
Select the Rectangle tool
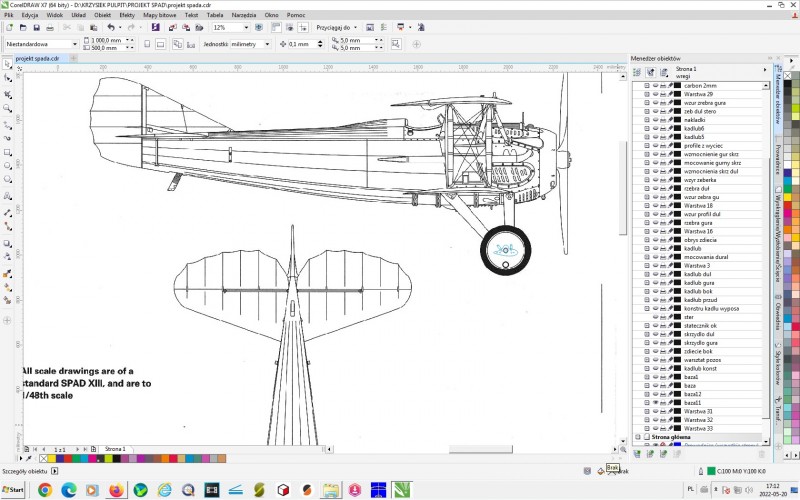tap(7, 153)
